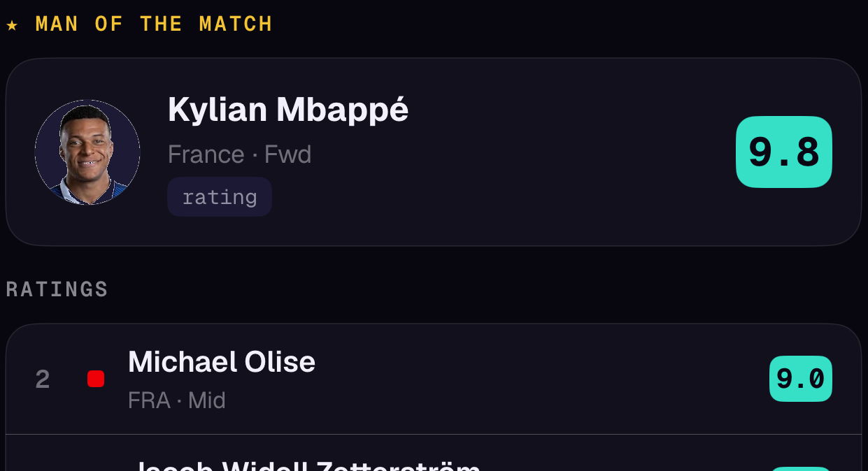Viewport: 868px width, 471px height.
Task: Open Kylian Mbappé player name
Action: [288, 110]
